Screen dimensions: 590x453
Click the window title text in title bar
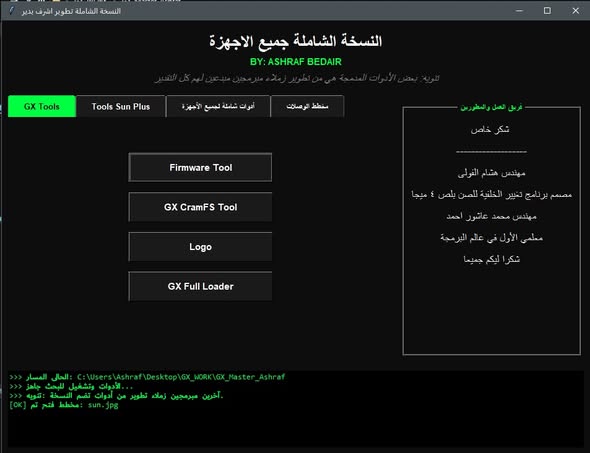(71, 11)
